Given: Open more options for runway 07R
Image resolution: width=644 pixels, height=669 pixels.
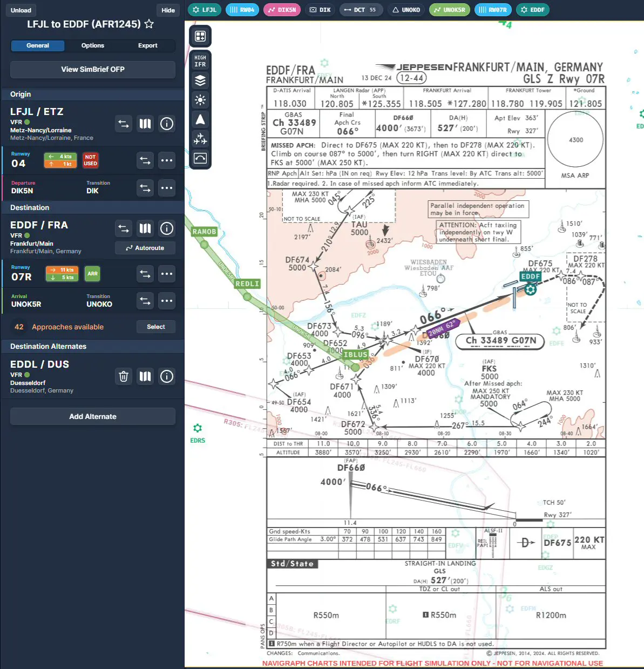Looking at the screenshot, I should click(167, 274).
